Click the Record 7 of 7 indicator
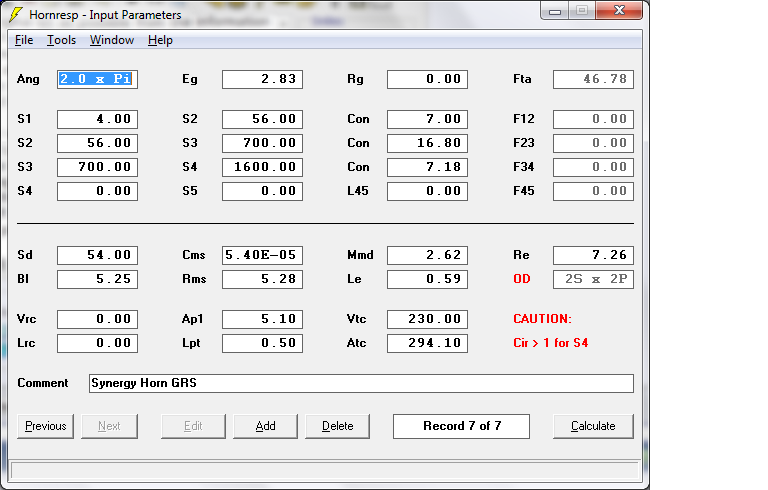Image resolution: width=768 pixels, height=490 pixels. (461, 426)
